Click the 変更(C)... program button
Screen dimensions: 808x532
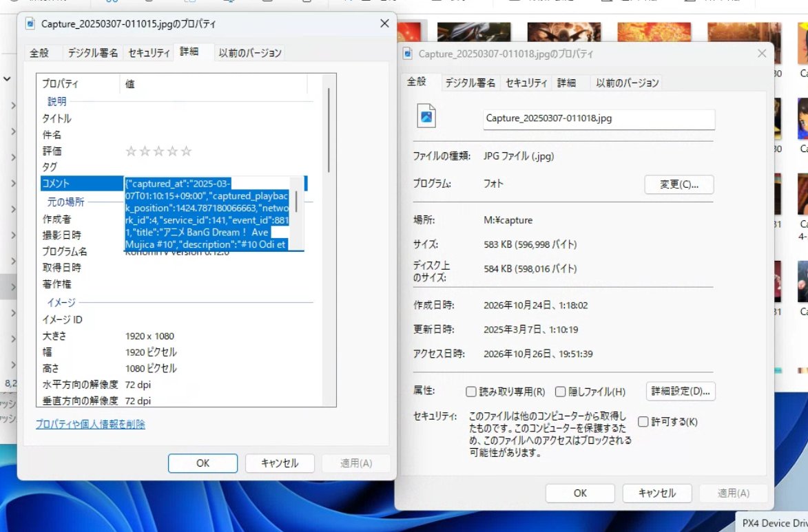click(678, 184)
